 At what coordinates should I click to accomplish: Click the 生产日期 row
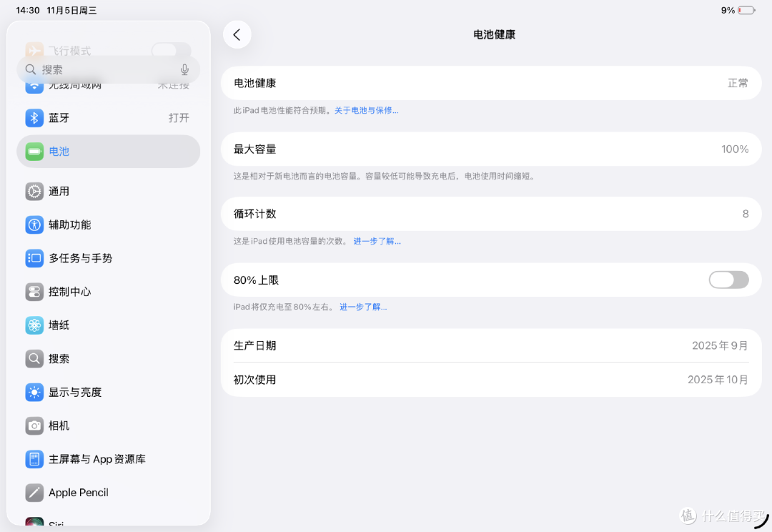point(491,346)
